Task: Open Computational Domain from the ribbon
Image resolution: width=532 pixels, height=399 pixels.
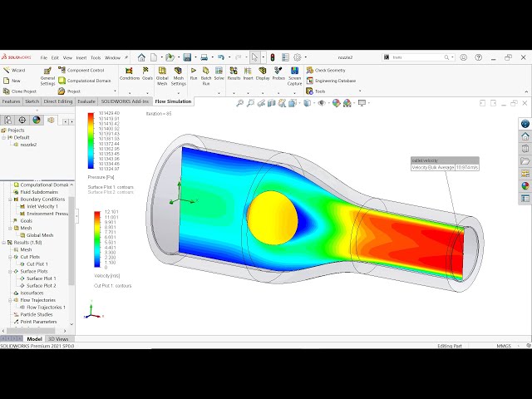Action: click(85, 81)
